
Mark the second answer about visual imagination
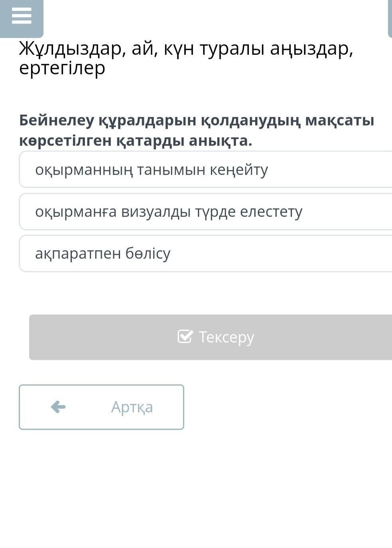pyautogui.click(x=205, y=212)
